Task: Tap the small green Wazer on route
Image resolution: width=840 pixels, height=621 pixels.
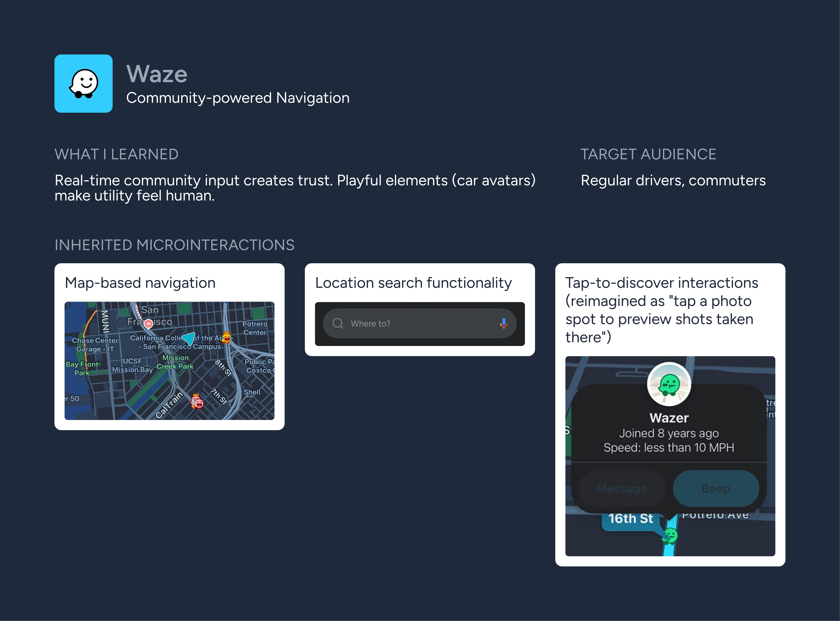Action: click(x=670, y=535)
